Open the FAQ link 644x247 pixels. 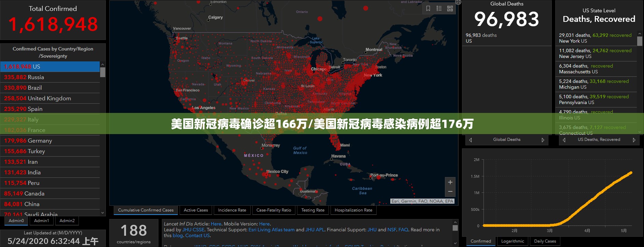click(403, 230)
